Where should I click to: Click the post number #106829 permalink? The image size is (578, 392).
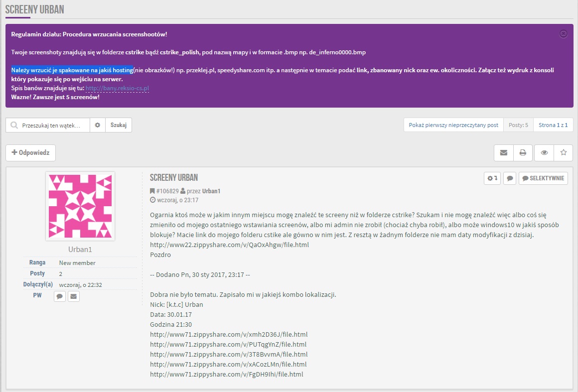tap(167, 191)
